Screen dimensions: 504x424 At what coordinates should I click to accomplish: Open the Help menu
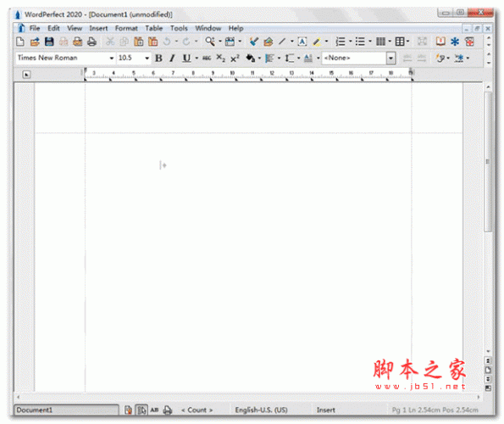tap(235, 28)
